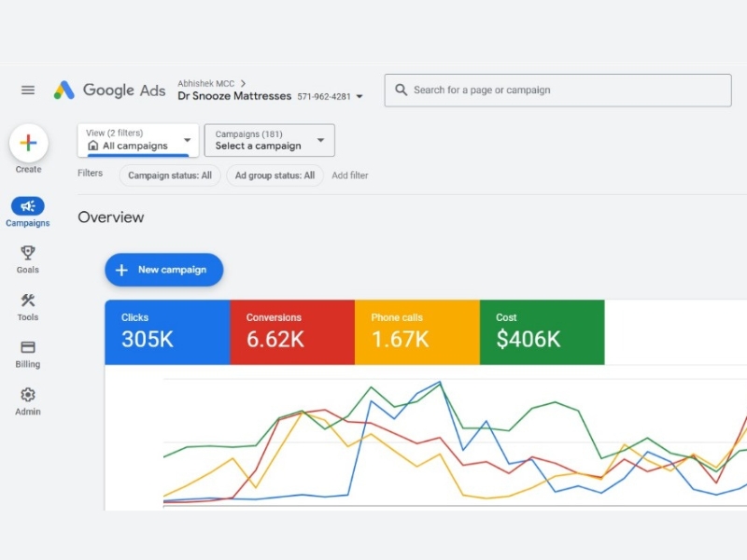Viewport: 747px width, 560px height.
Task: Open the hamburger main menu
Action: pyautogui.click(x=28, y=90)
